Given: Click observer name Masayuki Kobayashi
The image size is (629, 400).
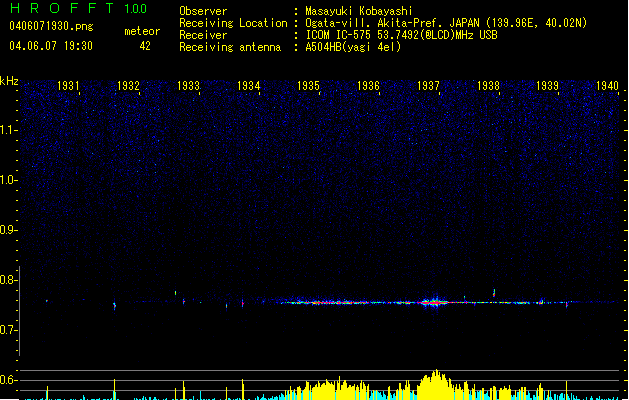Looking at the screenshot, I should (359, 11).
